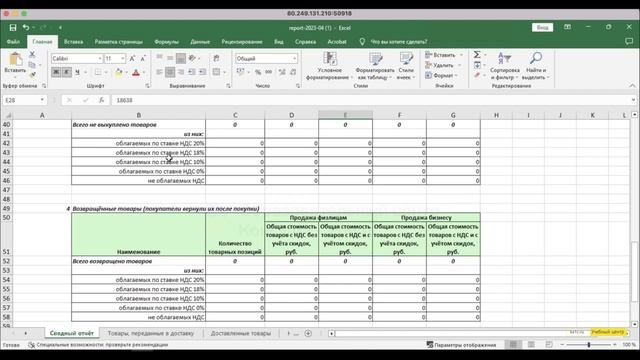Decrease font size with the small A
The width and height of the screenshot is (640, 360).
click(x=143, y=59)
